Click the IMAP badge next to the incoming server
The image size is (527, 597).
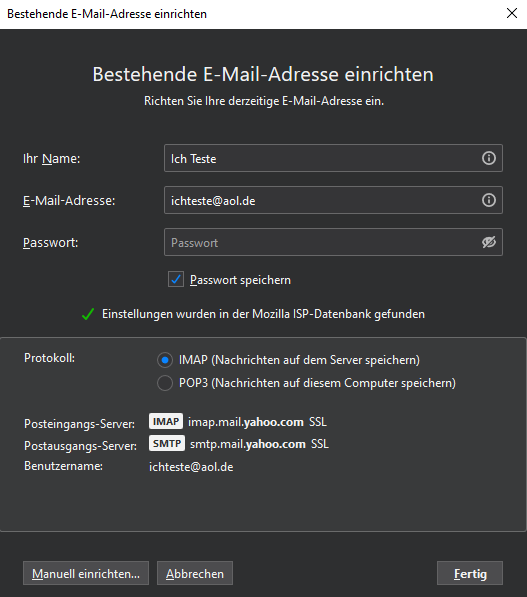tap(166, 421)
